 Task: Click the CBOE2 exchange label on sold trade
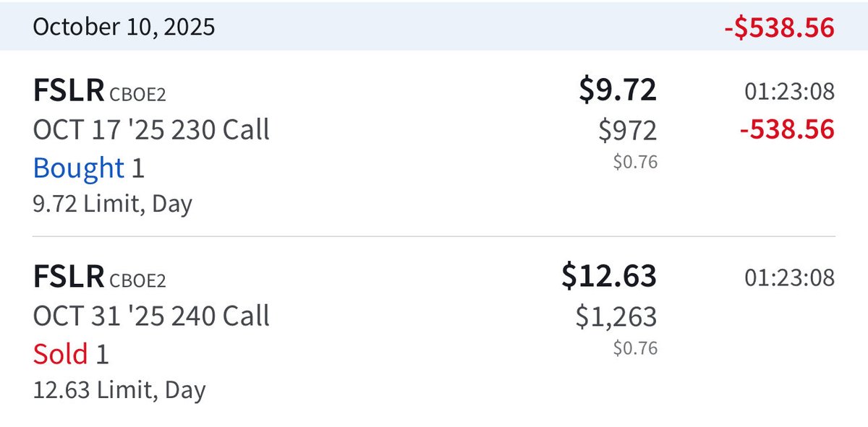[x=142, y=281]
